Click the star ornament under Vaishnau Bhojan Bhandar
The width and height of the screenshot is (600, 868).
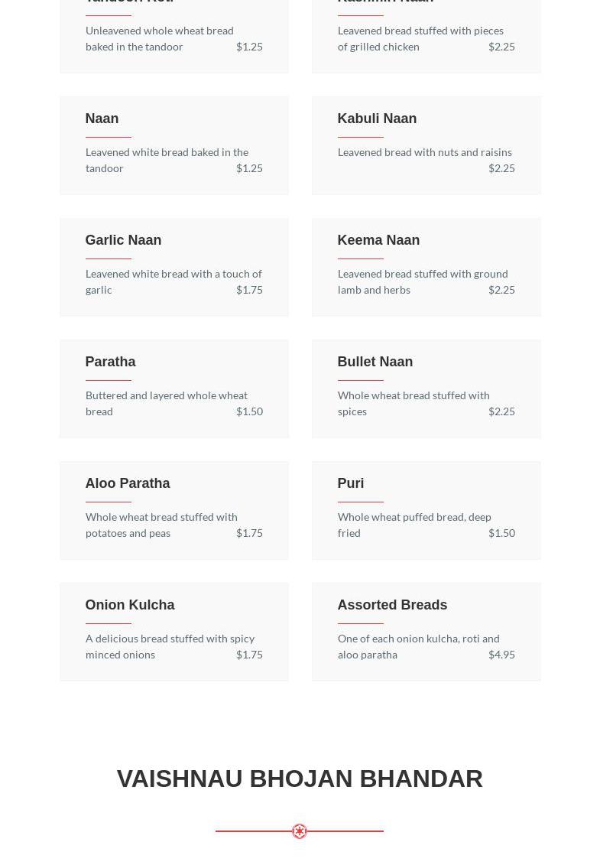300,831
